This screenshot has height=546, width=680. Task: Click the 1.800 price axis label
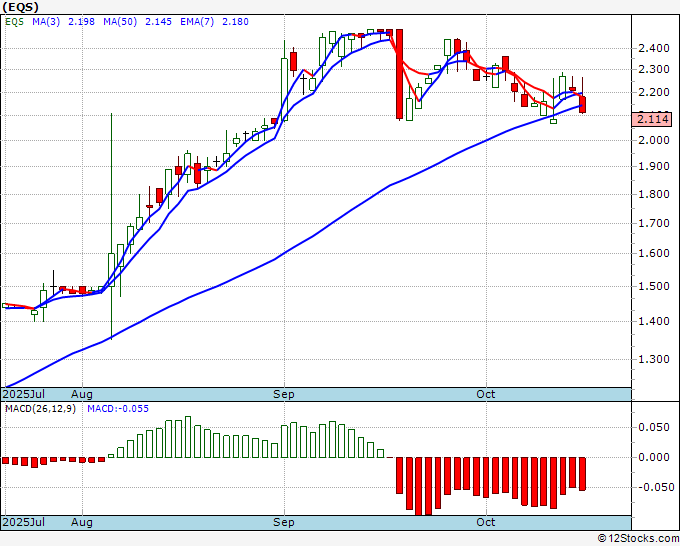tap(654, 194)
